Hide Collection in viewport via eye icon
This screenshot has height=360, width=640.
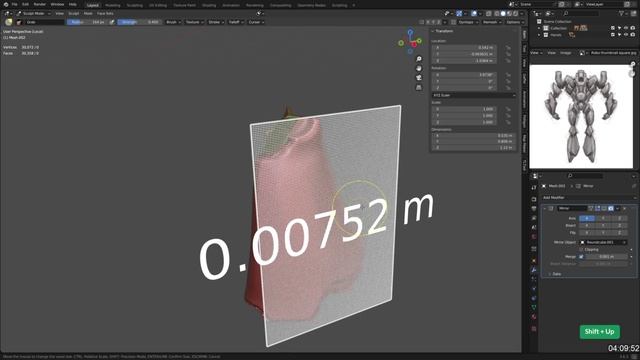[626, 28]
